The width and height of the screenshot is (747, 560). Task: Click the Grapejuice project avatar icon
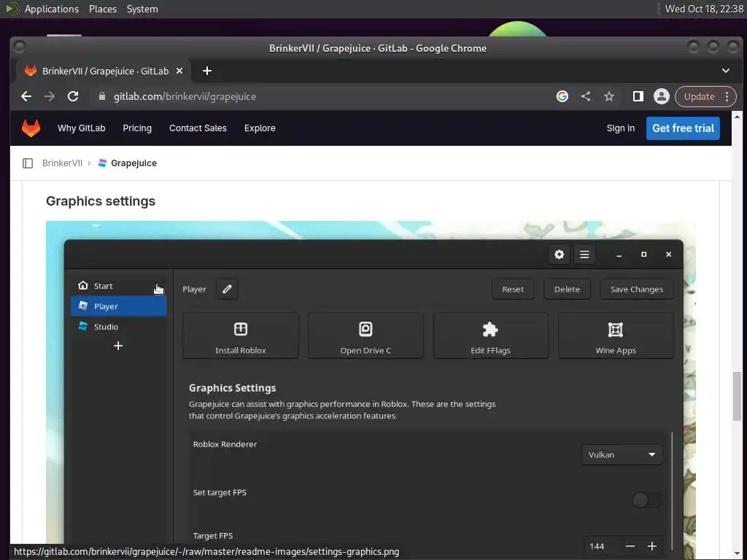pos(102,163)
